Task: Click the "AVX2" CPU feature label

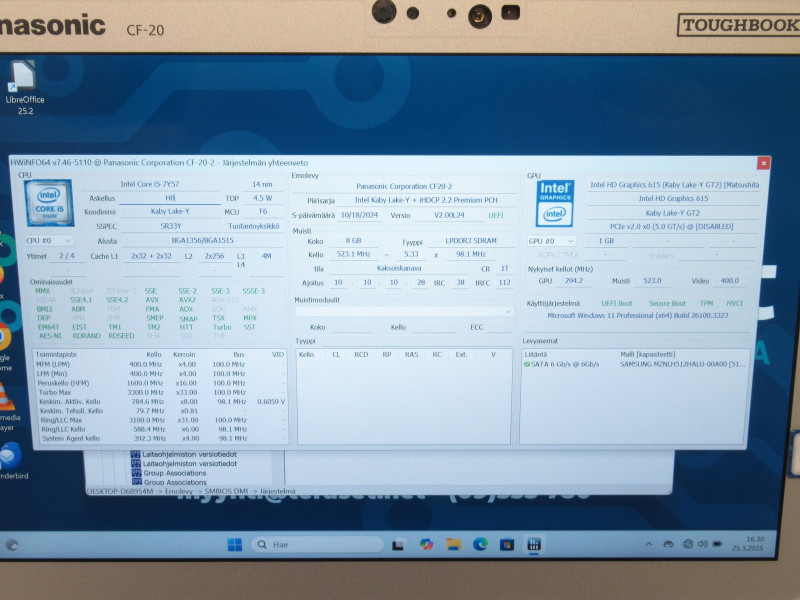Action: [x=187, y=300]
